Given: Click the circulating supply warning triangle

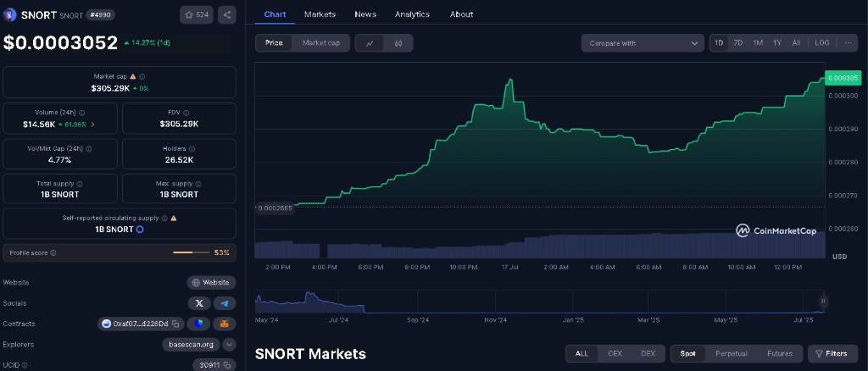Looking at the screenshot, I should click(x=173, y=219).
